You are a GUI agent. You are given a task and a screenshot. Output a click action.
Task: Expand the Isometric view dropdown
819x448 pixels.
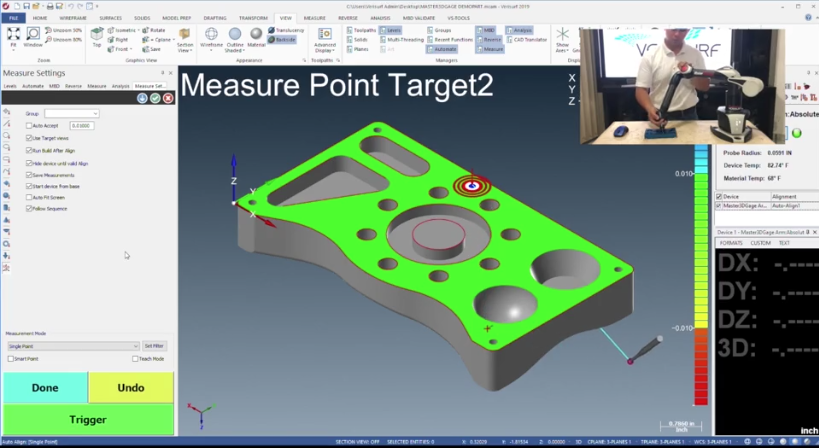tap(138, 30)
